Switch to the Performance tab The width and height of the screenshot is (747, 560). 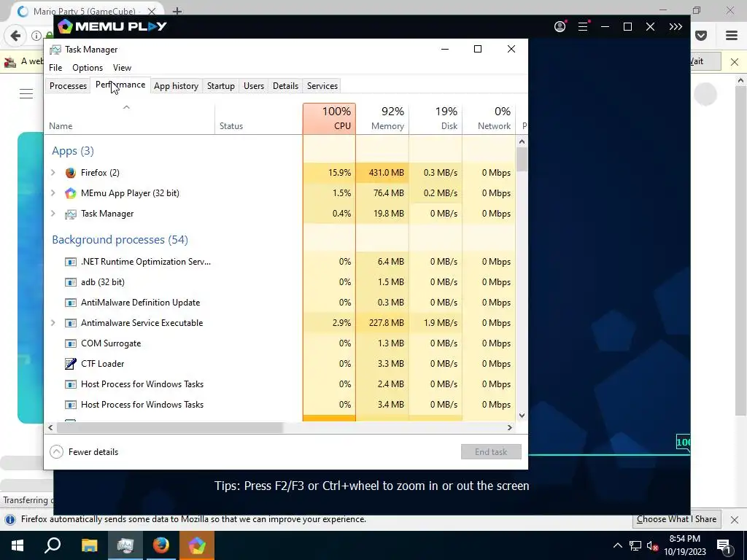click(120, 85)
